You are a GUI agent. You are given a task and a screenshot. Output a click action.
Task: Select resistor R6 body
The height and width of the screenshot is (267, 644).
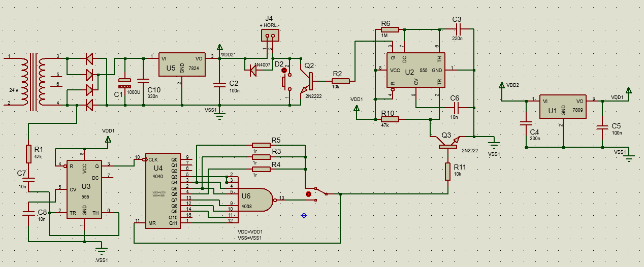[x=390, y=29]
